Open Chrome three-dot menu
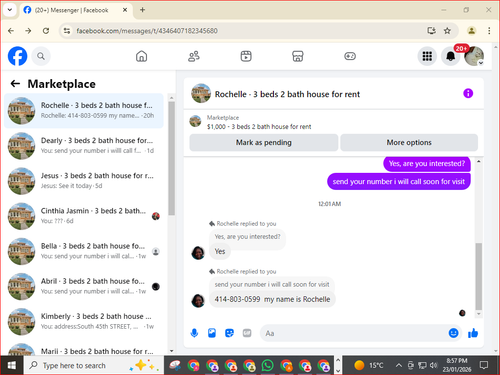The height and width of the screenshot is (375, 500). tap(489, 31)
